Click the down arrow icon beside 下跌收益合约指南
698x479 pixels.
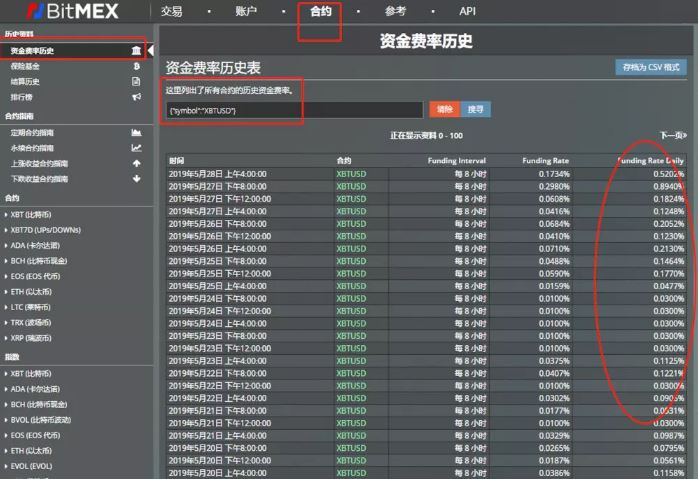click(x=137, y=179)
